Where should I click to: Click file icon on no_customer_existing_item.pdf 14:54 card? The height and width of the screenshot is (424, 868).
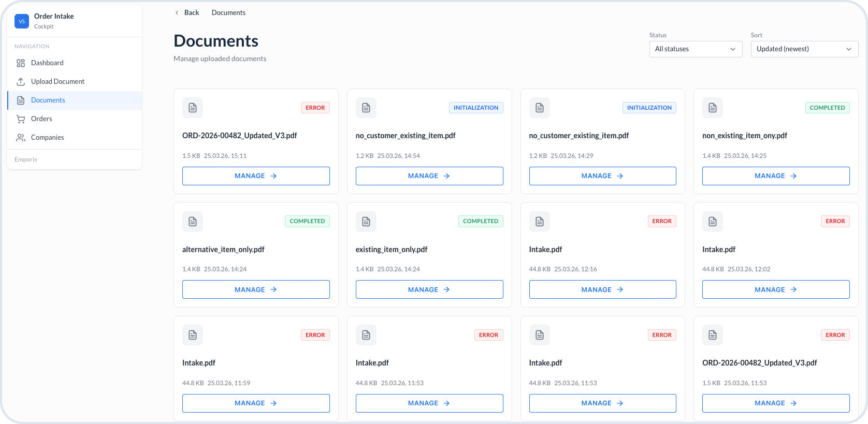click(x=366, y=108)
